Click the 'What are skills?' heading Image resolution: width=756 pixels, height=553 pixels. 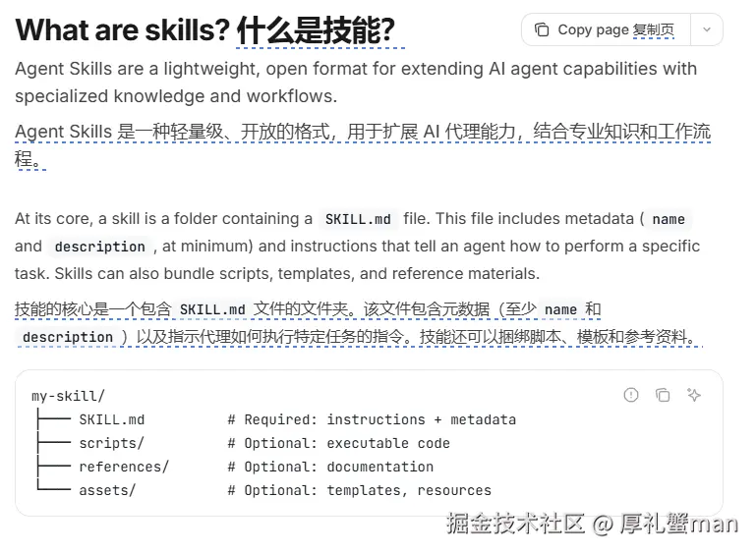(123, 29)
